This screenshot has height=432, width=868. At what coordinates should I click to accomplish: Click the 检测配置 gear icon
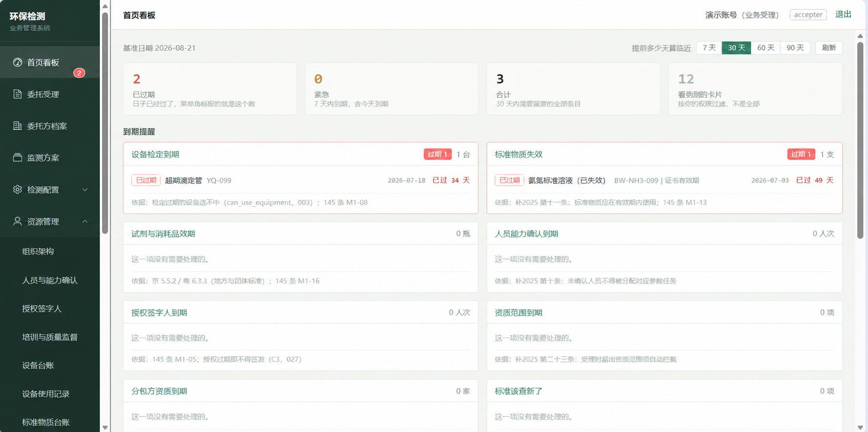(x=18, y=189)
